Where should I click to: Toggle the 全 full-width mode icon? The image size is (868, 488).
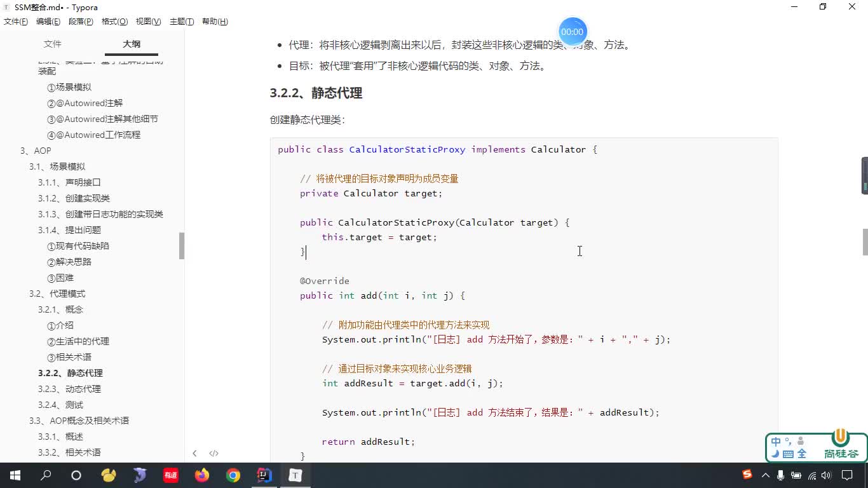click(802, 454)
